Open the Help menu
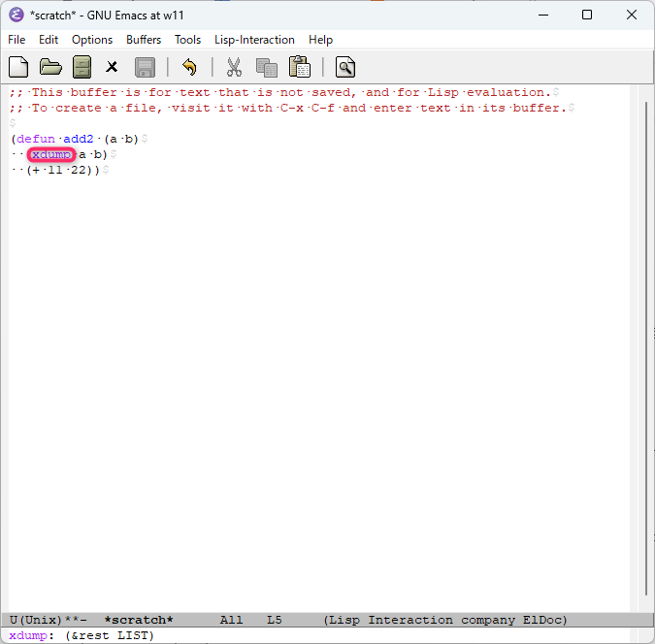The height and width of the screenshot is (644, 655). pos(320,40)
